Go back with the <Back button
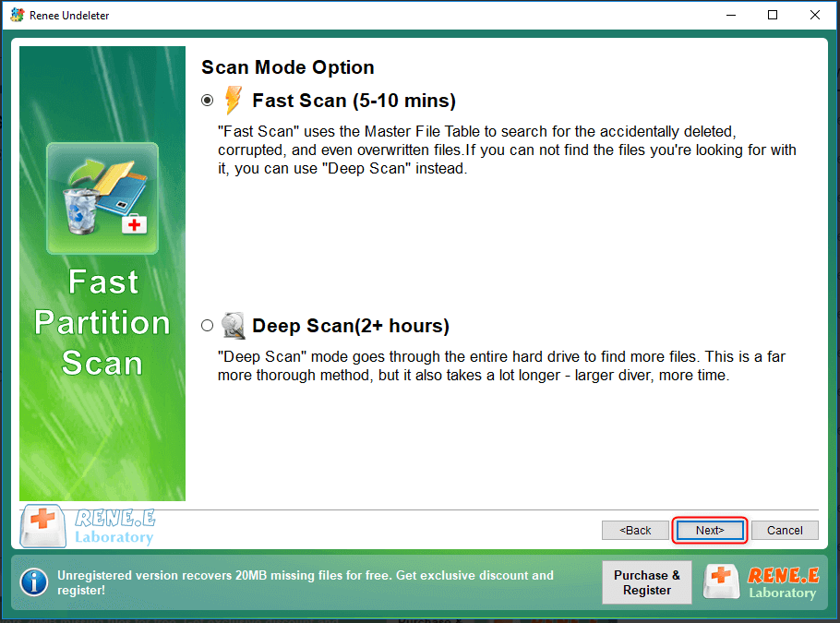This screenshot has height=623, width=840. (x=635, y=531)
